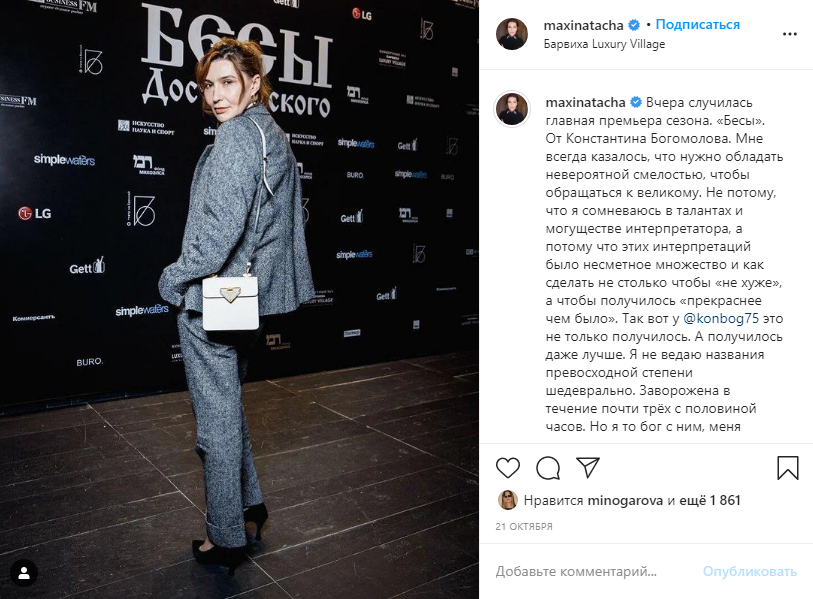Image resolution: width=813 pixels, height=599 pixels.
Task: Like the post with heart icon
Action: tap(508, 468)
